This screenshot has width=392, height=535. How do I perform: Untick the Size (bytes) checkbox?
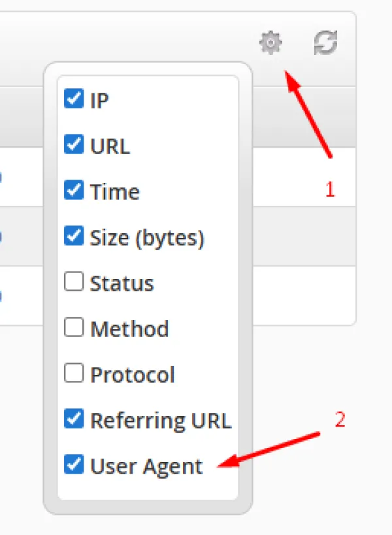click(x=74, y=236)
